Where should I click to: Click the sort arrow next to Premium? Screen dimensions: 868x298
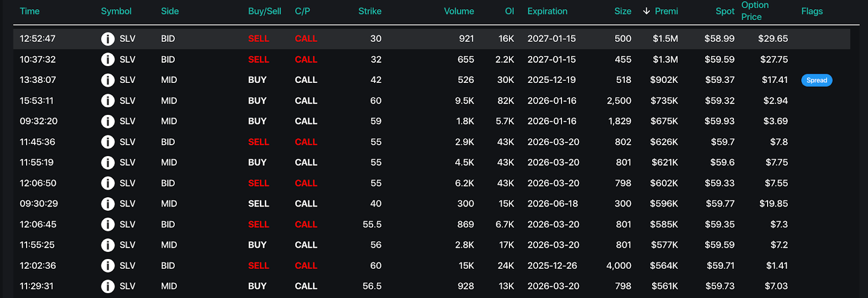point(646,11)
